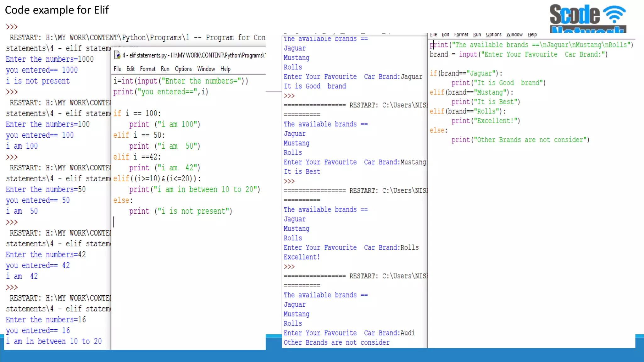Click the Python file icon in elif statements title bar

tap(117, 55)
